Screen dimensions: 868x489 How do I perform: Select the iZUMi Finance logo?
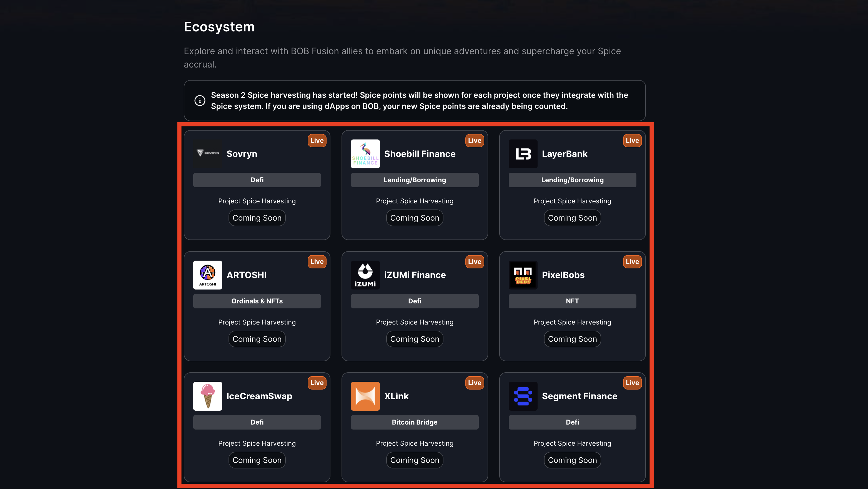(365, 275)
